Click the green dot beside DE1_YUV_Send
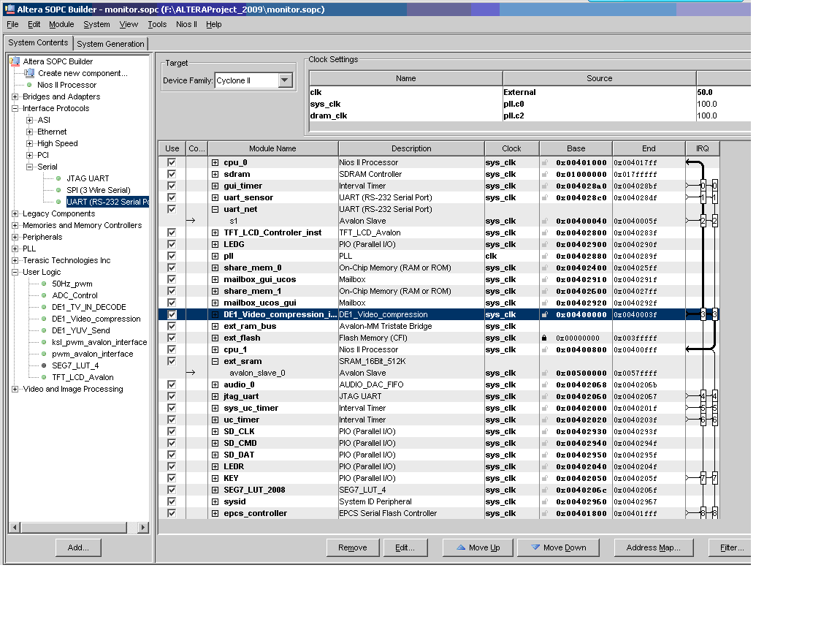This screenshot has height=622, width=840. (44, 330)
